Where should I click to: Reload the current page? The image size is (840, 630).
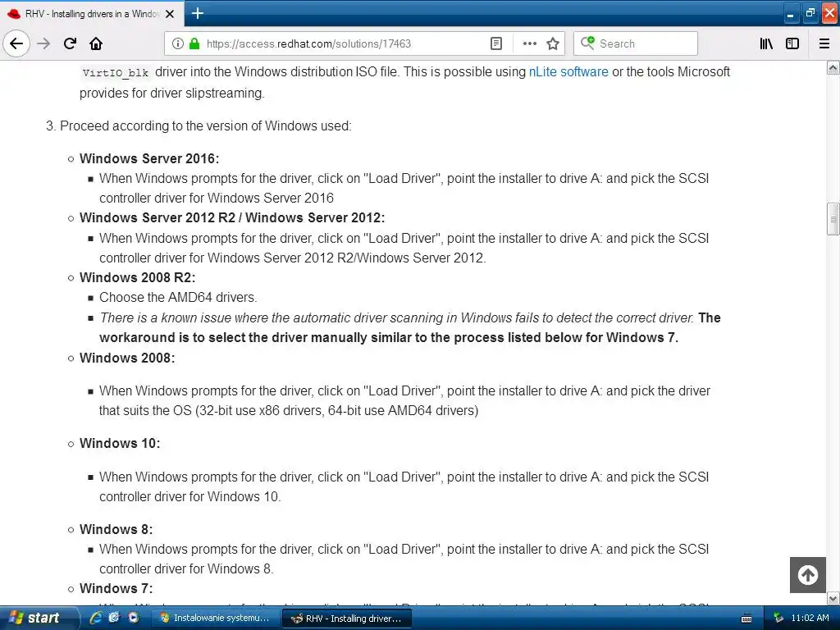point(70,43)
